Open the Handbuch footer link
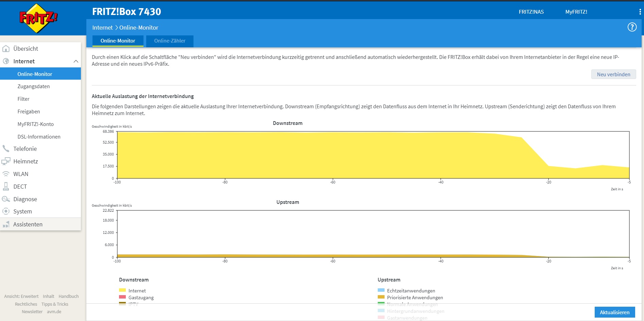Viewport: 644px width, 321px height. point(68,296)
